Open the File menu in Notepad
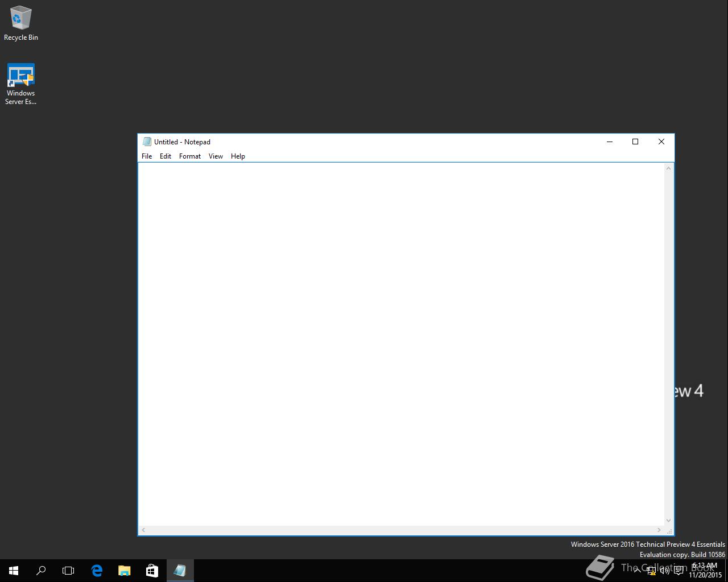The width and height of the screenshot is (728, 582). (147, 156)
